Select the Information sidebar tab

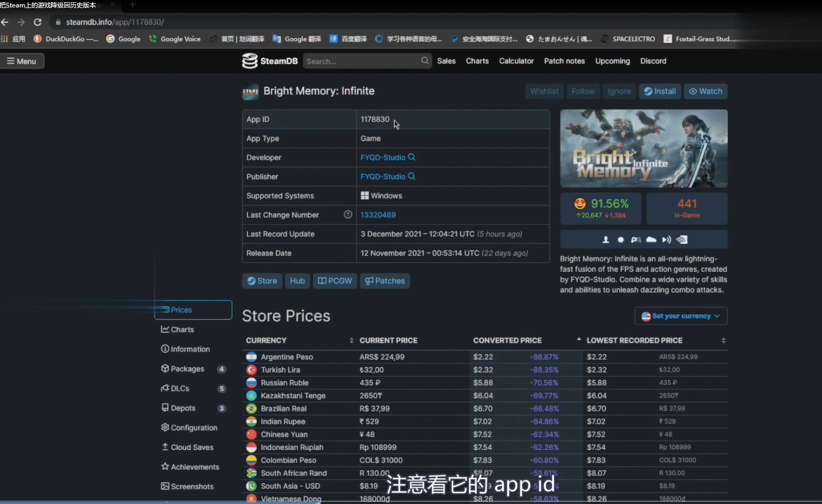[193, 349]
